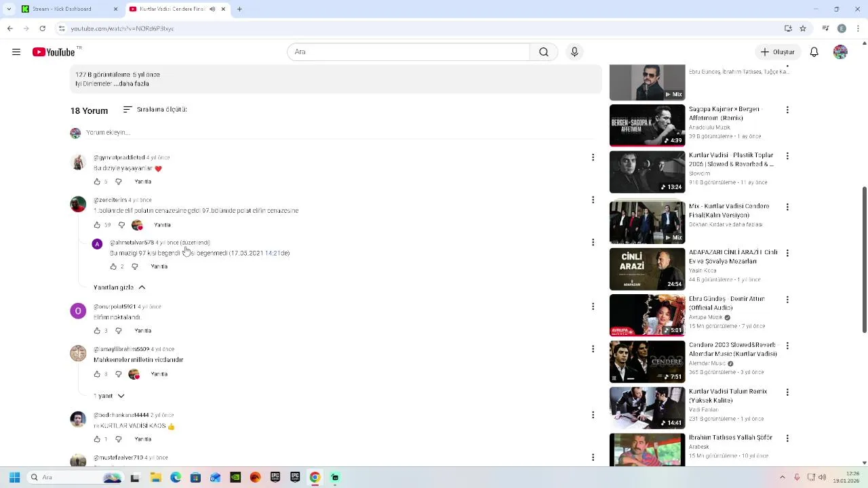The height and width of the screenshot is (488, 868).
Task: Open the YouTube account avatar menu
Action: [840, 52]
